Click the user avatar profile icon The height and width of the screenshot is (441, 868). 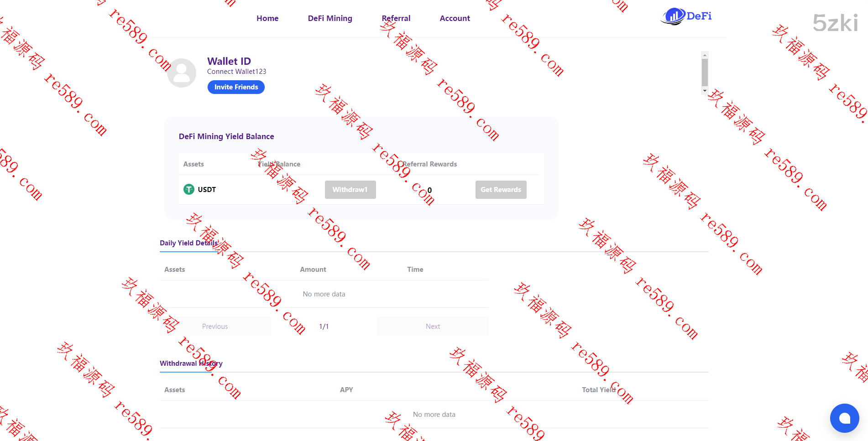point(182,73)
